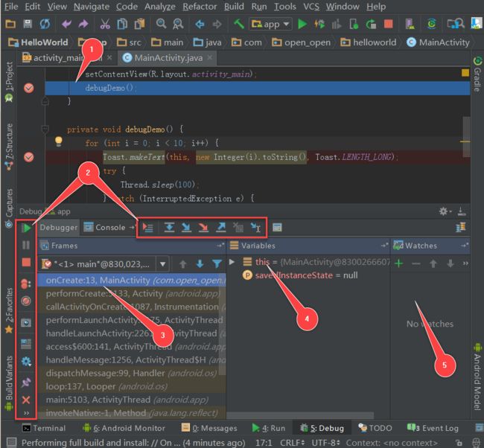This screenshot has height=448, width=484.
Task: Toggle the breakpoint on the Toast.makeText line
Action: [x=29, y=157]
